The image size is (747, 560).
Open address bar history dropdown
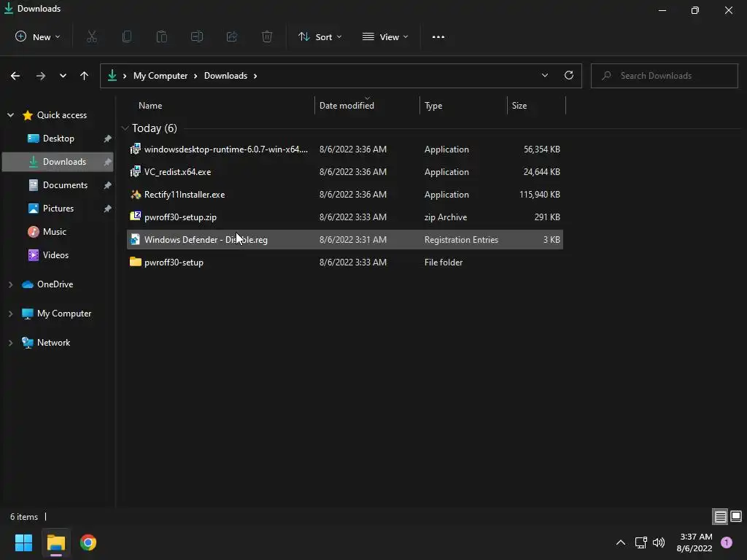pyautogui.click(x=544, y=75)
